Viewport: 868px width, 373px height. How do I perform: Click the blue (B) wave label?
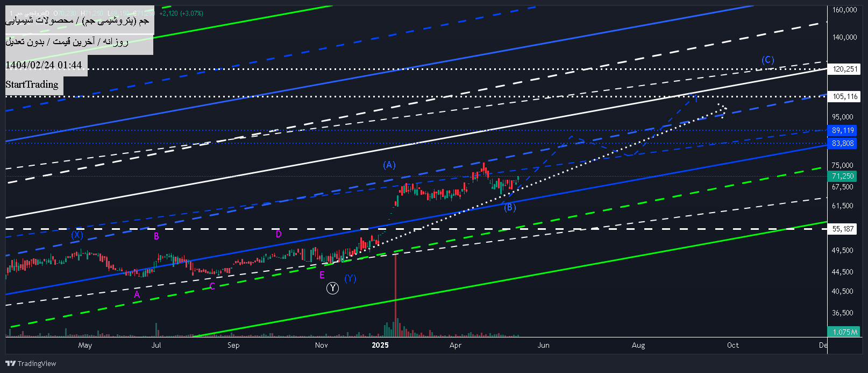coord(510,207)
